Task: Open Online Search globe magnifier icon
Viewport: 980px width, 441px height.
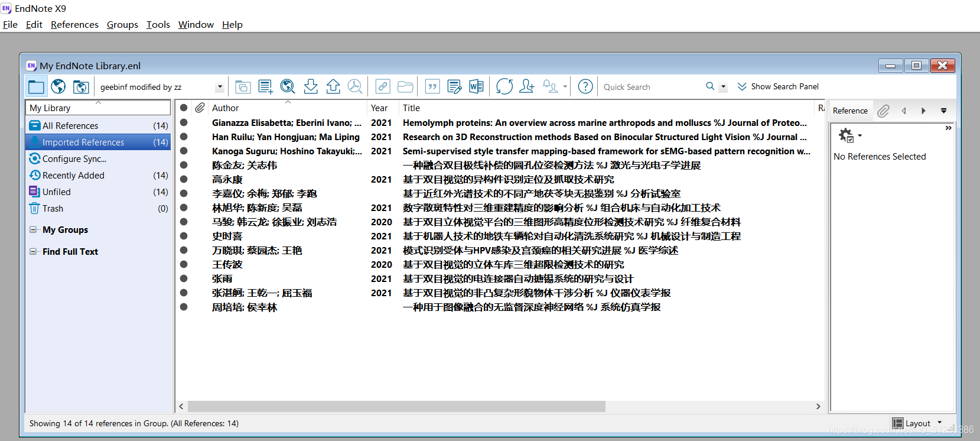Action: pyautogui.click(x=288, y=87)
